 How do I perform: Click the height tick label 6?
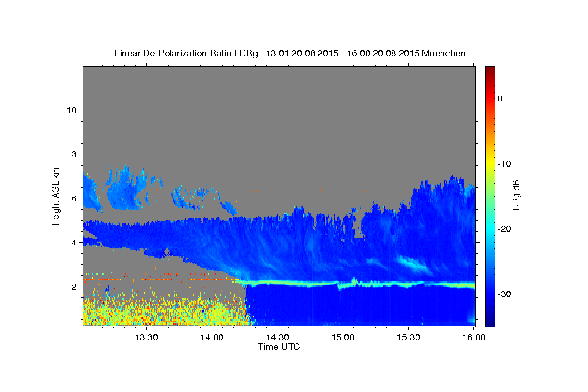coord(73,198)
